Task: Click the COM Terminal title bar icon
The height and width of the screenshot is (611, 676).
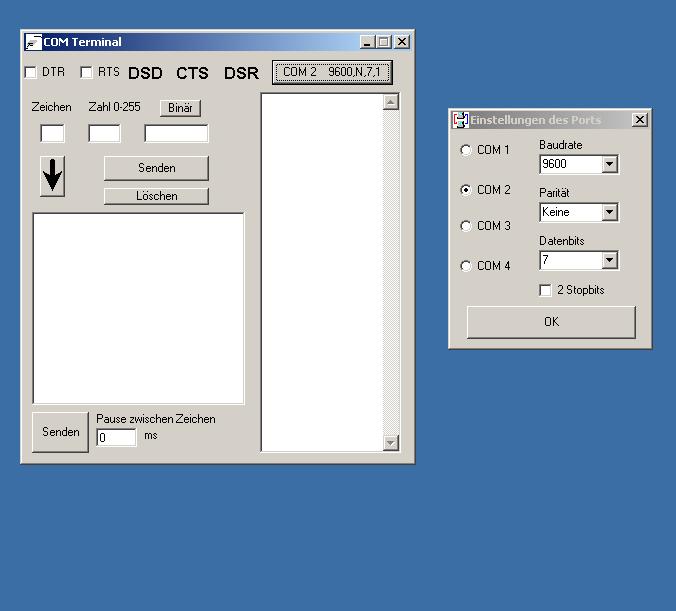Action: [x=33, y=42]
